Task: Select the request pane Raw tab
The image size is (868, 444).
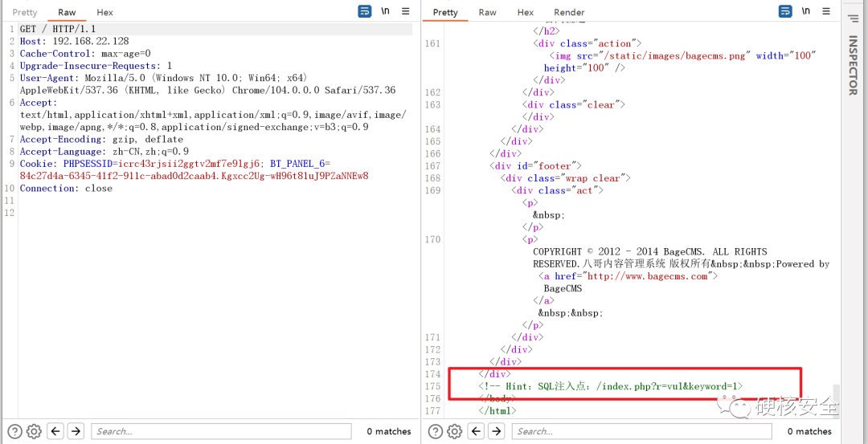Action: point(67,12)
